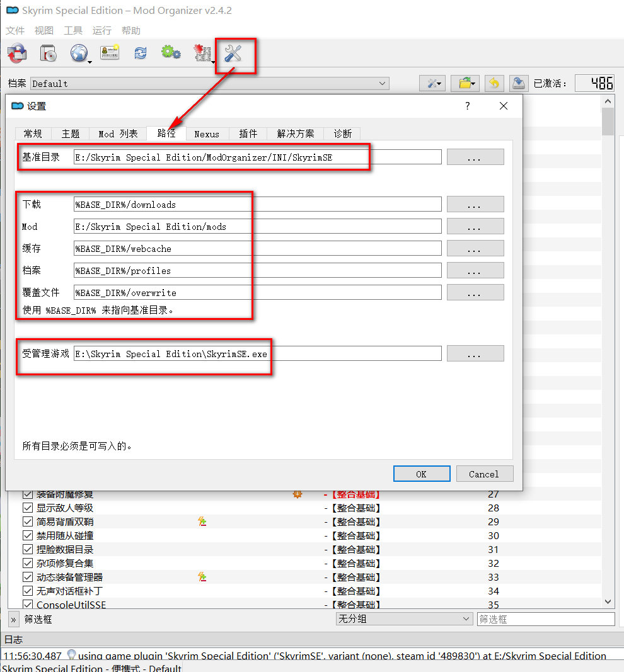Click the blue refresh arrows icon
The width and height of the screenshot is (624, 672).
(x=140, y=54)
